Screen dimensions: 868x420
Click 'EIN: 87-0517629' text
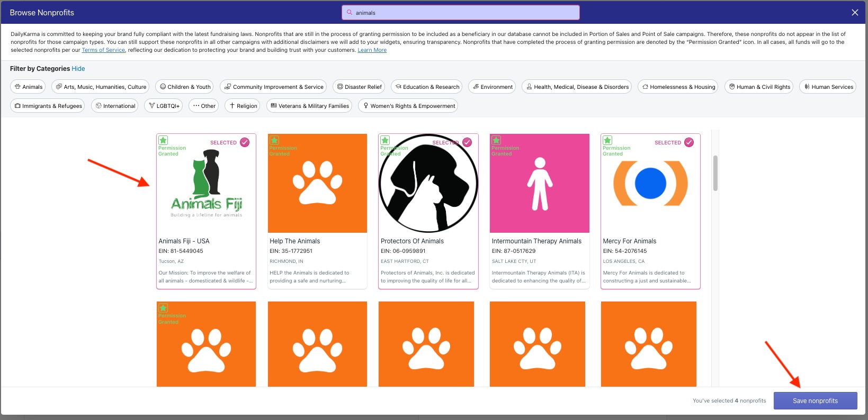point(514,251)
